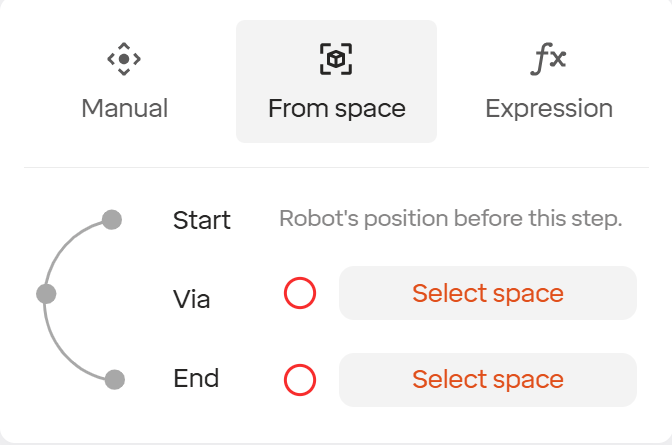Switch to the From space tab
672x445 pixels.
(336, 81)
